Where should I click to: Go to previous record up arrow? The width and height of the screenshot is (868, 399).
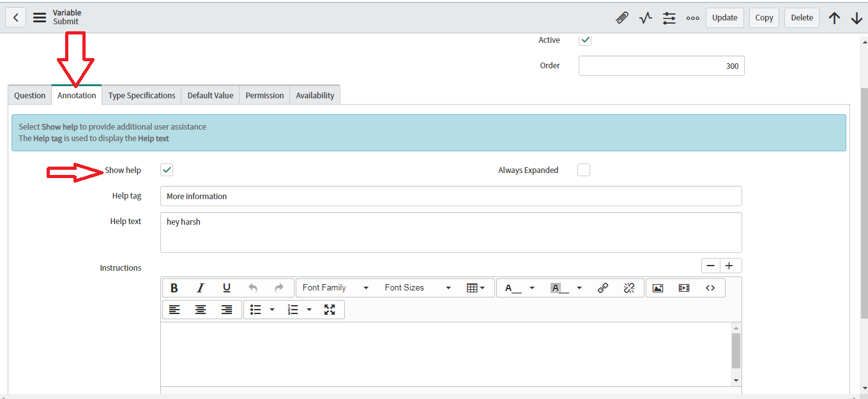834,18
